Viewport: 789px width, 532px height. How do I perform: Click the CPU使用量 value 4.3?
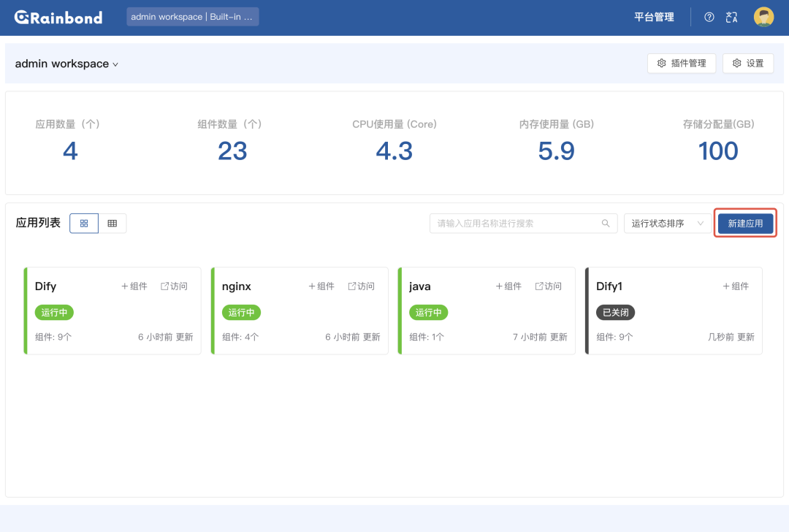point(394,151)
